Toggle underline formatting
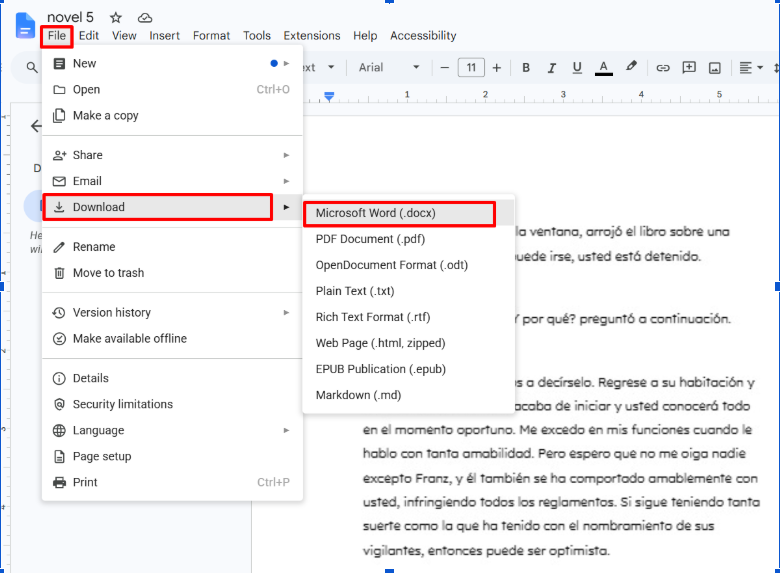This screenshot has height=573, width=780. pos(577,68)
